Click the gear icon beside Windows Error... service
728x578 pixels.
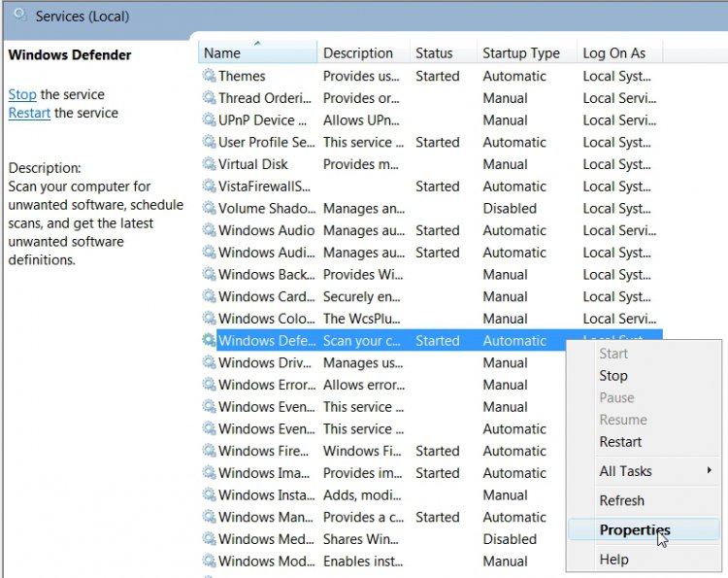point(209,385)
